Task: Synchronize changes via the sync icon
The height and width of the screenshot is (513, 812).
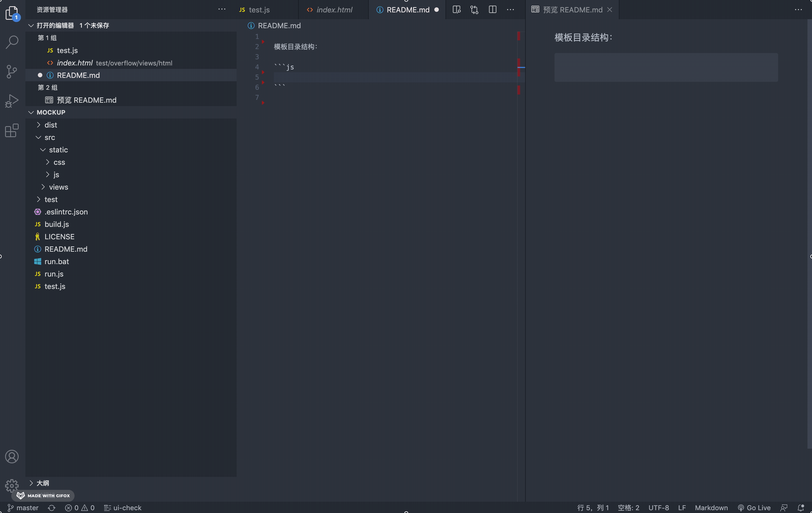Action: (51, 508)
